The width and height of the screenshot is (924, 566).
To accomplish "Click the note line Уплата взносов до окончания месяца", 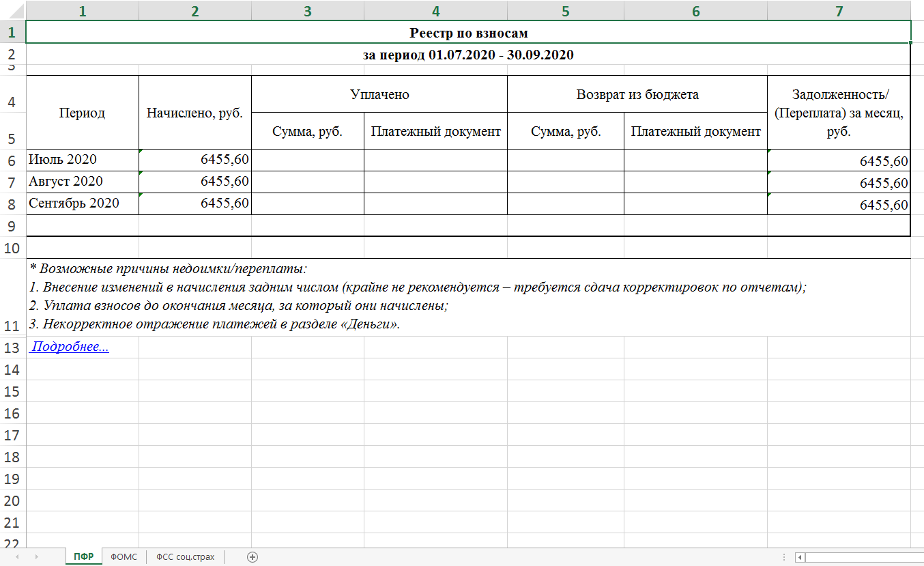I will 239,306.
